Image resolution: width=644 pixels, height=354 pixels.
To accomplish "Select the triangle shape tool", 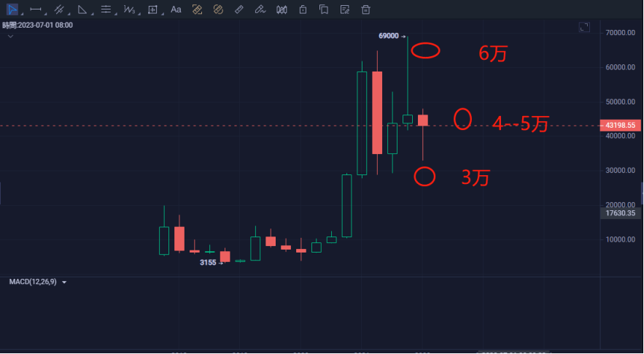I will click(82, 9).
